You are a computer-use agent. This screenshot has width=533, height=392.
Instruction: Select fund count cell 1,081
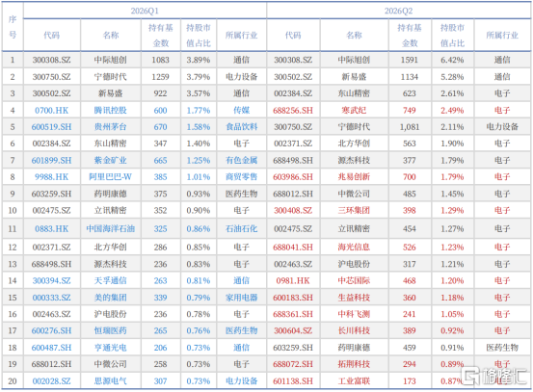(410, 127)
